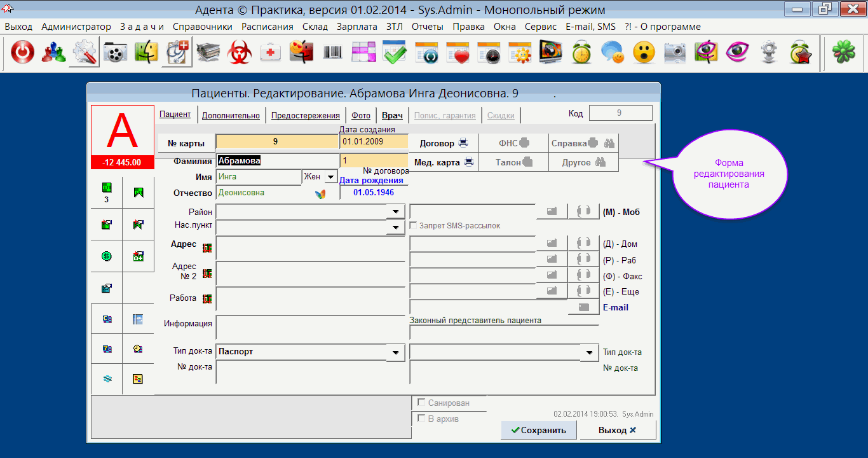This screenshot has width=868, height=458.
Task: Click the green clover icon at toolbar end
Action: 843,53
